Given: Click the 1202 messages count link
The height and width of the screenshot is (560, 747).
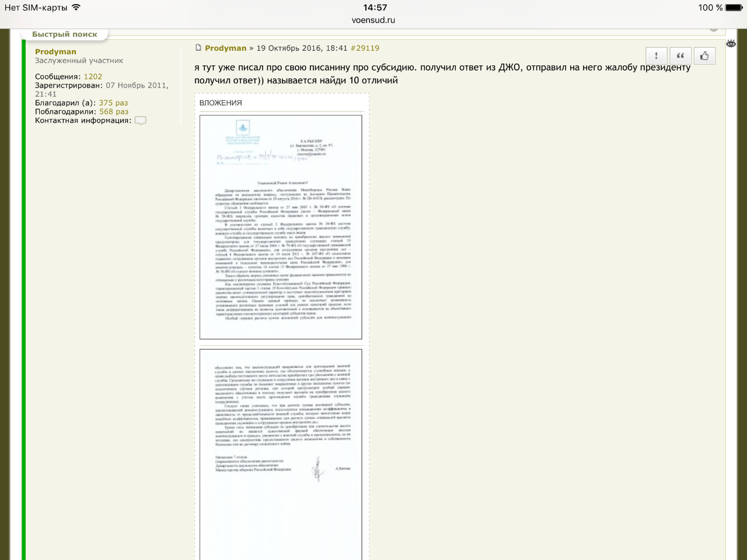Looking at the screenshot, I should [93, 77].
